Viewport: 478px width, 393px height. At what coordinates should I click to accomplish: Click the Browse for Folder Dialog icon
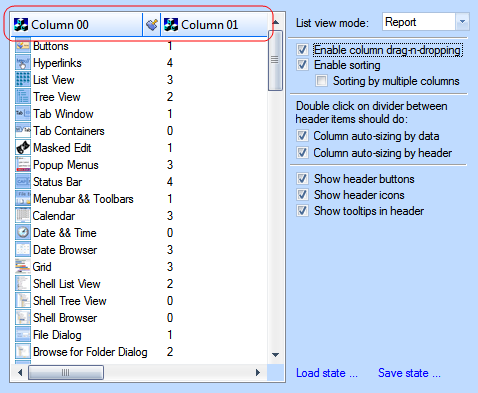tap(23, 352)
